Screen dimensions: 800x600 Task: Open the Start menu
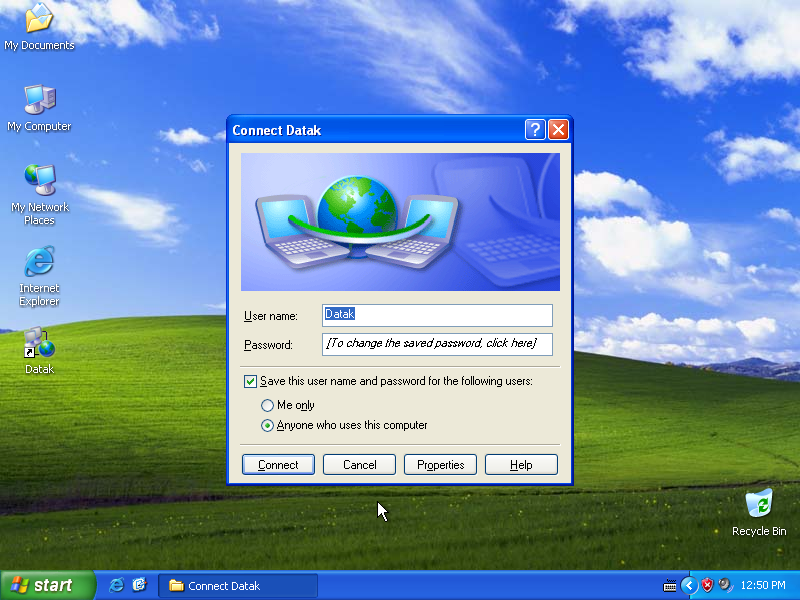[x=47, y=585]
